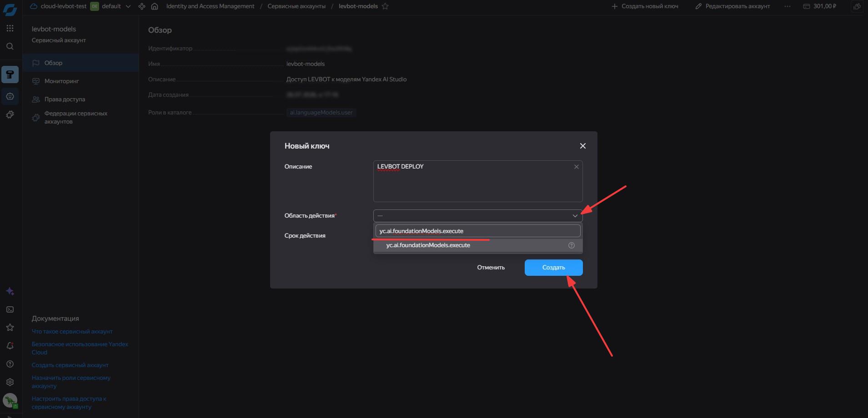Open Права доступа in the sidebar
Viewport: 868px width, 418px height.
point(81,99)
